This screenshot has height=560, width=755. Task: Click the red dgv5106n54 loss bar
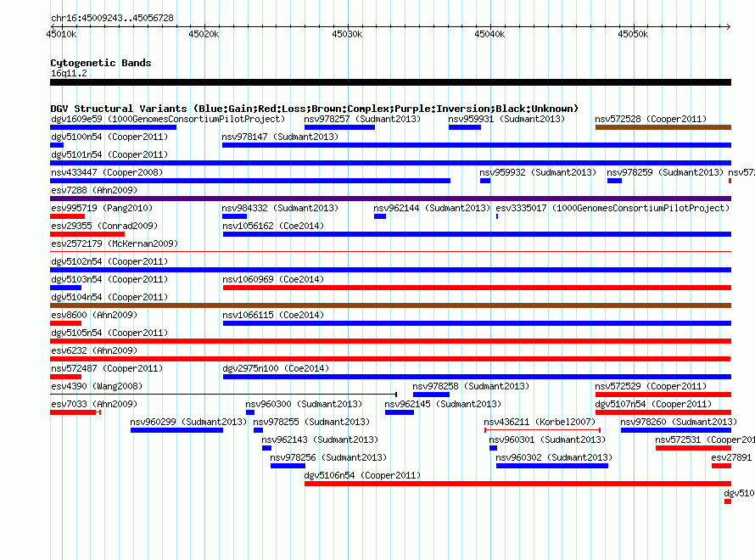tap(517, 484)
